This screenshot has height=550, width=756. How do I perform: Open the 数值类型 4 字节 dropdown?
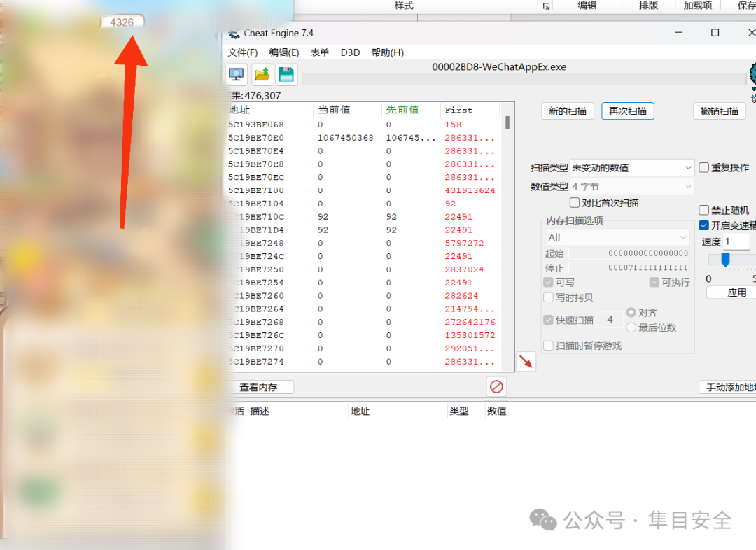point(631,187)
